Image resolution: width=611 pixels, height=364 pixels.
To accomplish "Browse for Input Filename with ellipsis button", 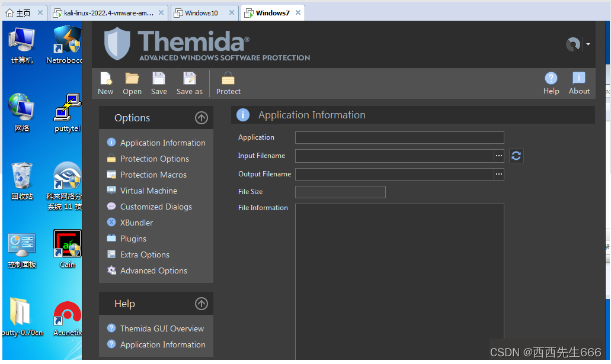I will point(499,156).
